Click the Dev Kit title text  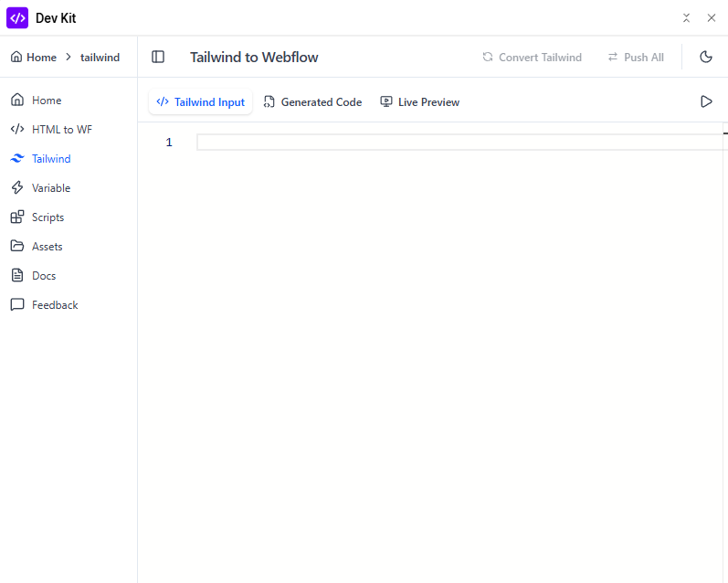pos(56,18)
